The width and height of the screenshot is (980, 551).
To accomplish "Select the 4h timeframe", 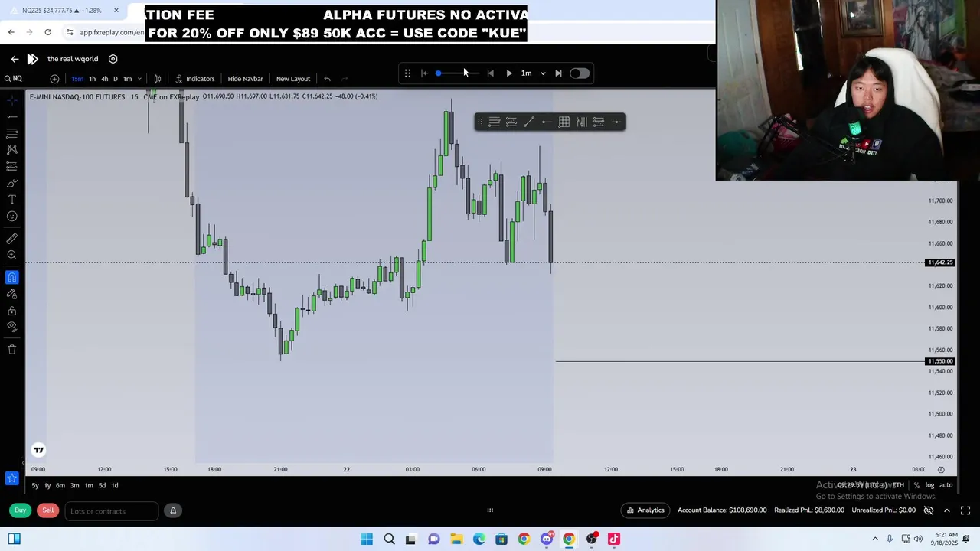I will (x=105, y=79).
